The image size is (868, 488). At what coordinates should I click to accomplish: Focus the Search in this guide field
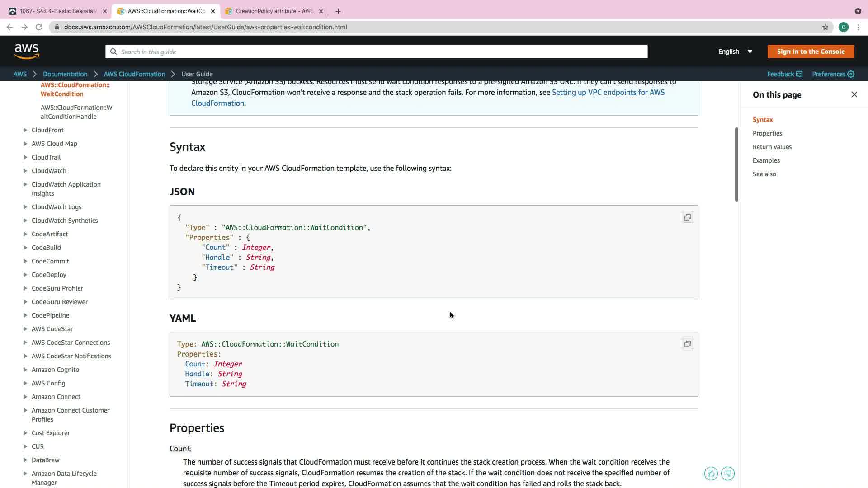point(376,52)
